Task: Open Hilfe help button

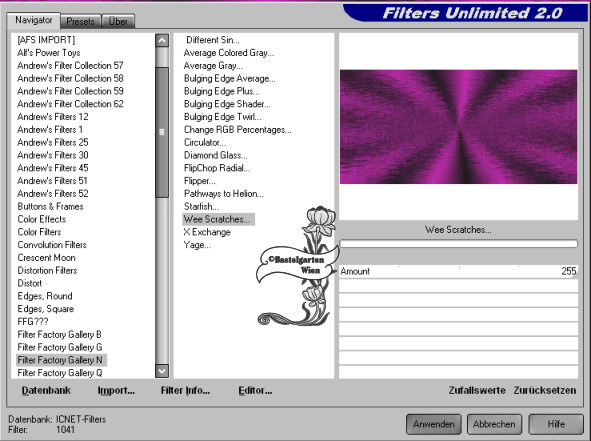Action: [x=556, y=424]
